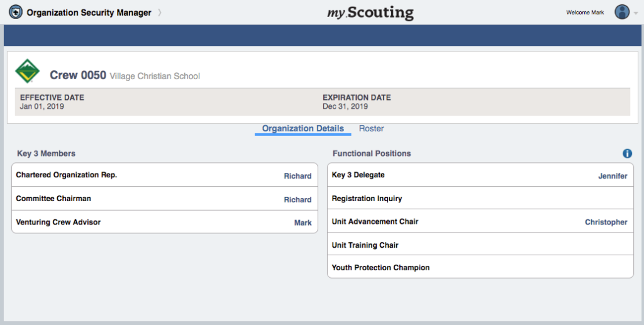Click the Organization Security Manager title
This screenshot has width=644, height=325.
89,13
